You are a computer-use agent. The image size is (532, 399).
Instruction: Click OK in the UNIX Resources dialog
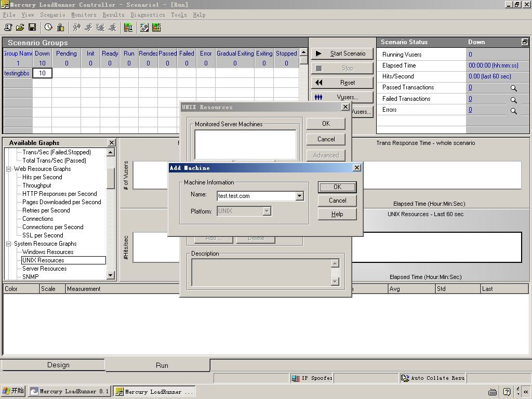(326, 124)
